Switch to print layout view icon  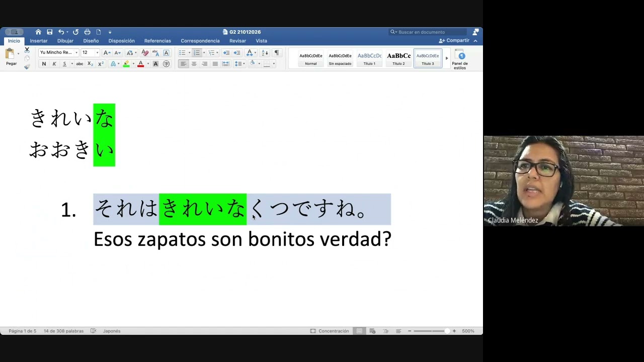click(x=359, y=331)
